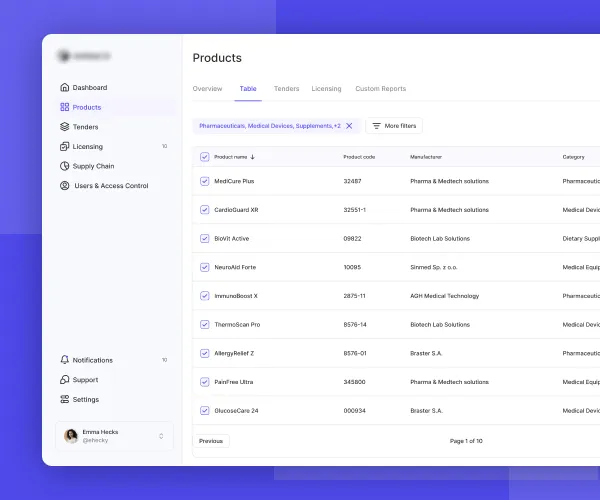Select the ThermoScan Pro product name
600x500 pixels.
(237, 325)
